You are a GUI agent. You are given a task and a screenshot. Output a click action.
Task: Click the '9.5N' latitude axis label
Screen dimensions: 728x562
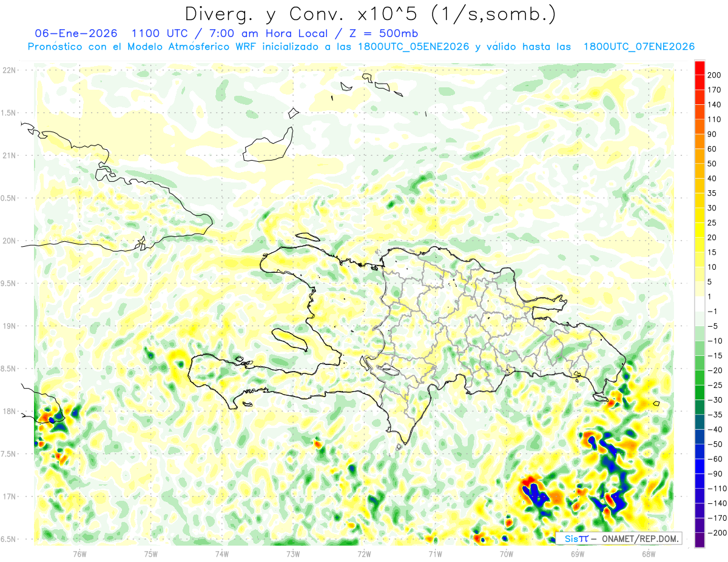tap(8, 284)
